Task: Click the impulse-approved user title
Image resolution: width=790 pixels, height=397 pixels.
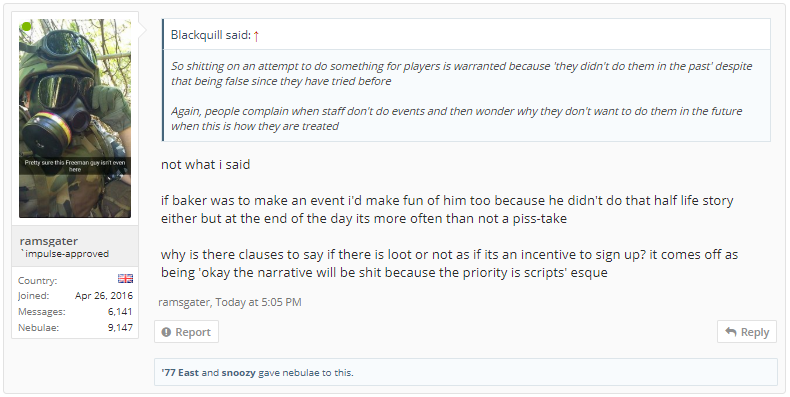Action: (x=64, y=254)
